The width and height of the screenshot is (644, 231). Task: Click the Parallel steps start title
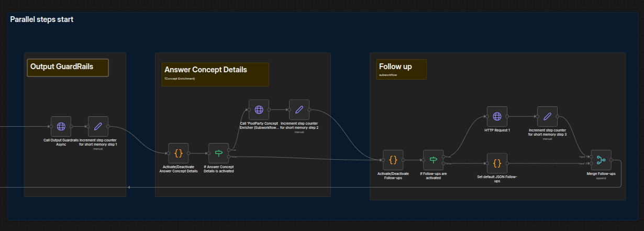42,19
